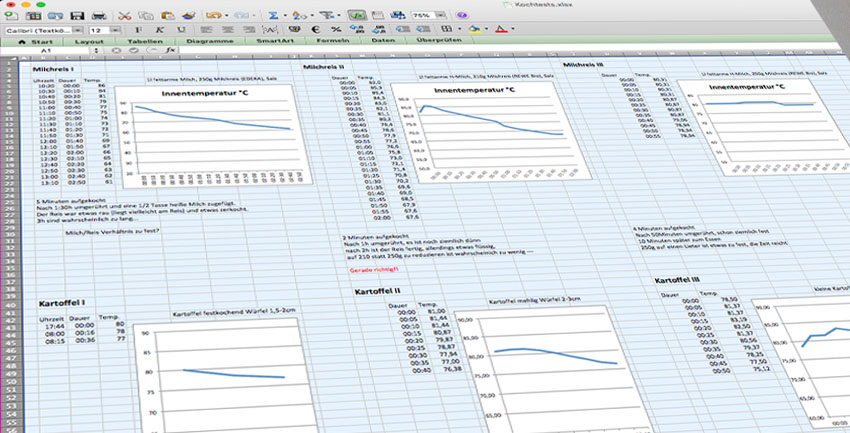Click the Save floppy disk icon
Screen dimensions: 850x433
pos(78,17)
